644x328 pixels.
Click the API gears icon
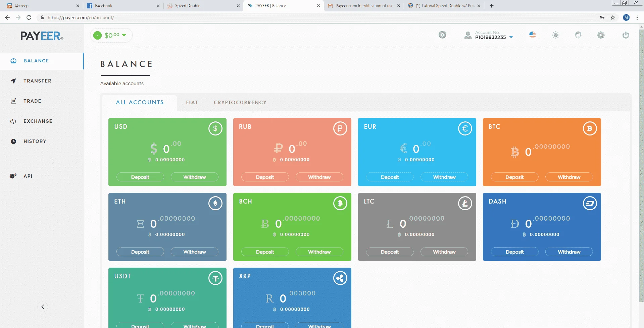tap(13, 176)
